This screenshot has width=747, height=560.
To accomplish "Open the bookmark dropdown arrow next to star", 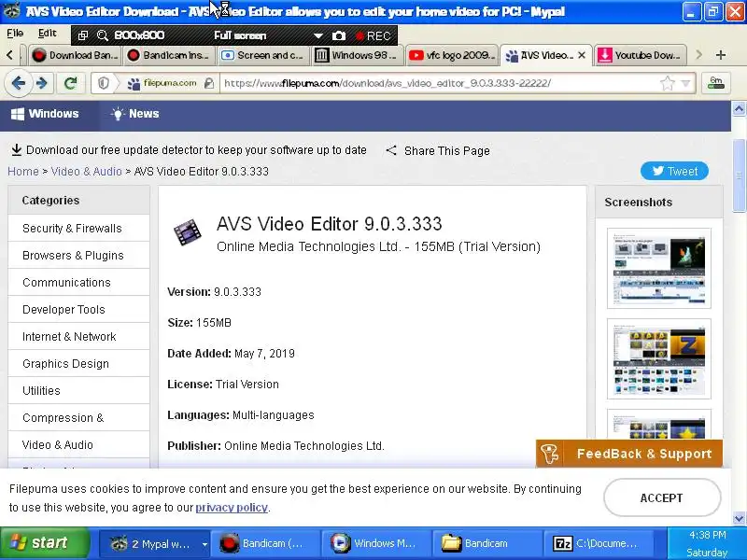I will pos(685,83).
